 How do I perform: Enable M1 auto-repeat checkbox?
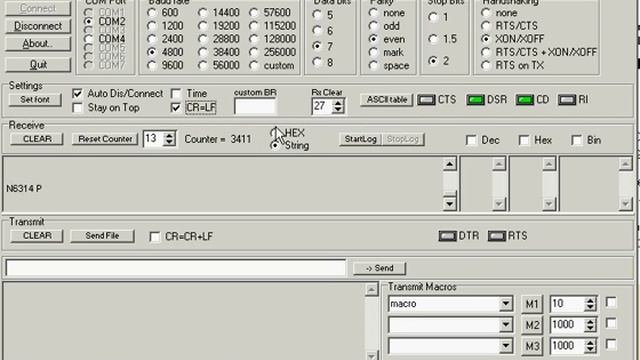coord(611,302)
